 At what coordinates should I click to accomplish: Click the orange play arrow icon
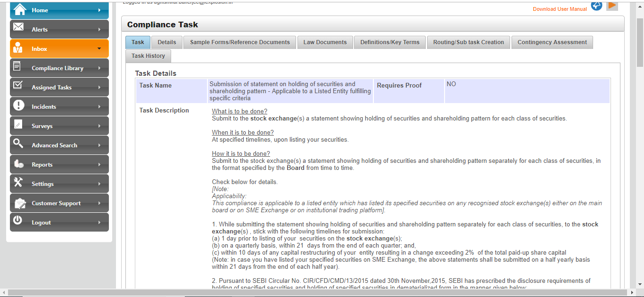612,5
